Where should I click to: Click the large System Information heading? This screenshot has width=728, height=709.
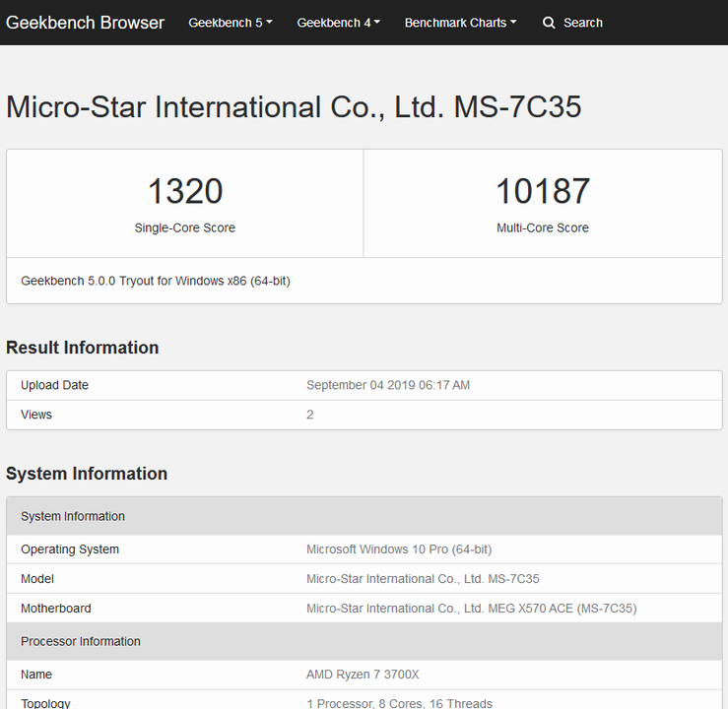(87, 474)
